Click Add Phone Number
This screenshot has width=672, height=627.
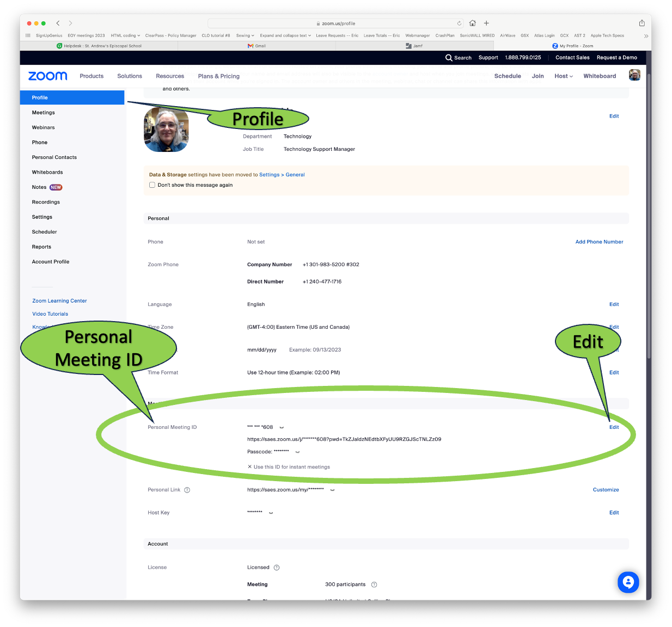[x=599, y=242]
